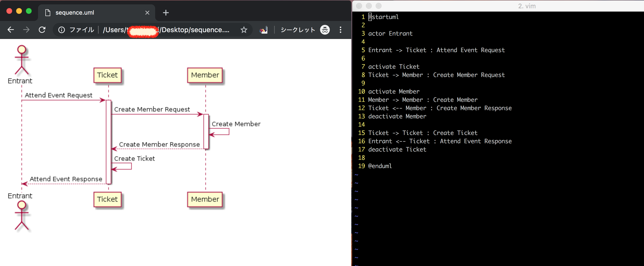Click the Ticket lifeline box in the diagram
Screen dimensions: 644x266
tap(108, 75)
